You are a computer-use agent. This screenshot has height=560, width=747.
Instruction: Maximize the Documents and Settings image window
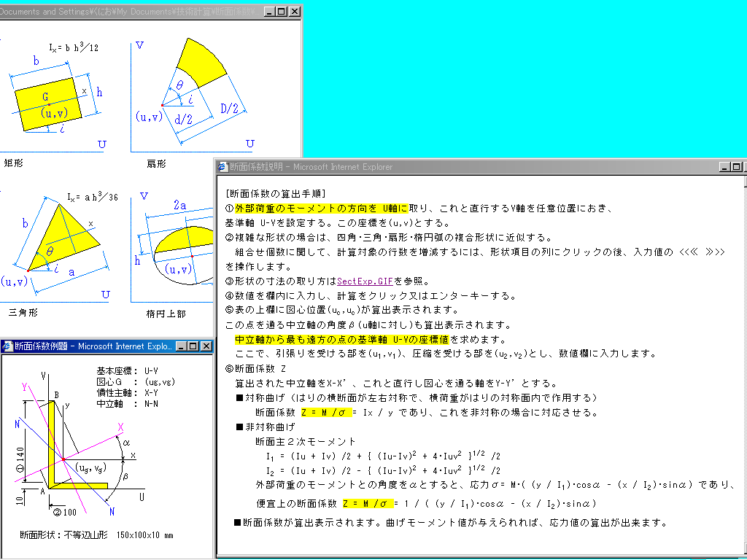pos(281,12)
